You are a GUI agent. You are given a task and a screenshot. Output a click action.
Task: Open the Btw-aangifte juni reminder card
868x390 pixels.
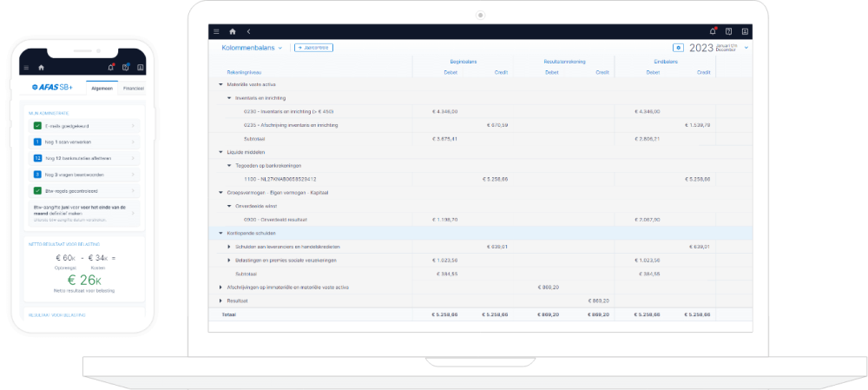point(82,213)
